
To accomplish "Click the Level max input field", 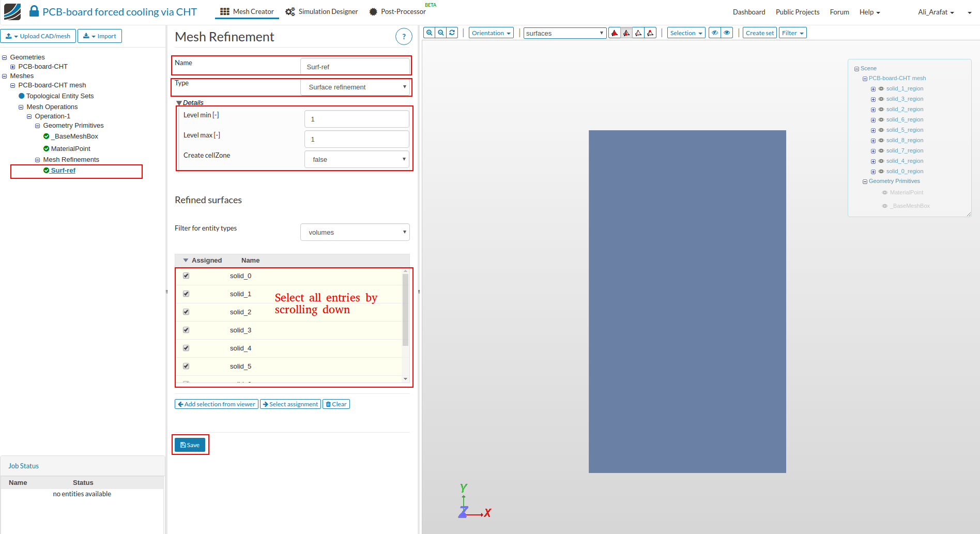I will pos(357,139).
